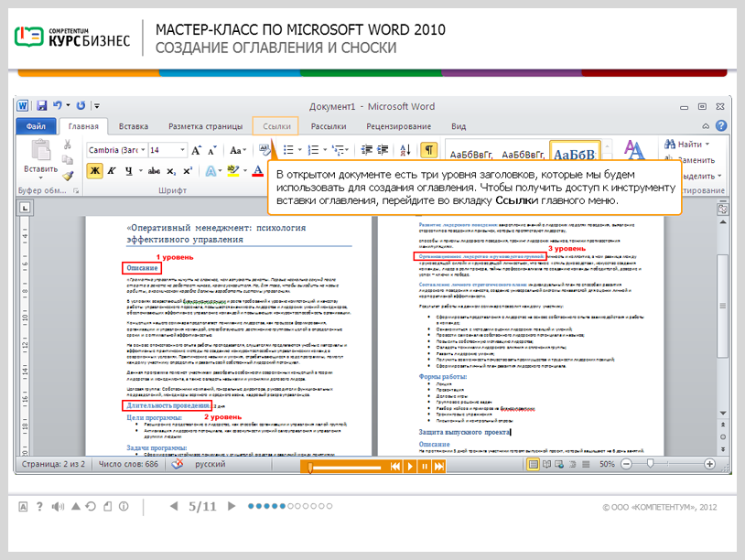Click the Save icon in quick access toolbar

tap(42, 105)
